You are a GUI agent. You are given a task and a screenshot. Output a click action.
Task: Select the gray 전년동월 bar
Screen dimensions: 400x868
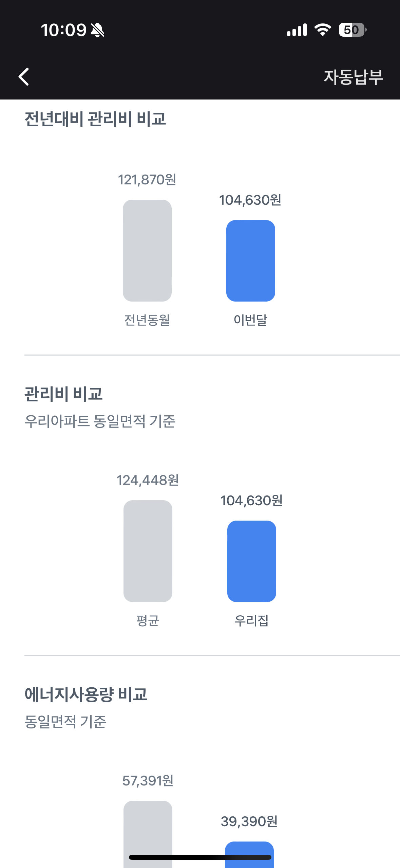coord(147,250)
